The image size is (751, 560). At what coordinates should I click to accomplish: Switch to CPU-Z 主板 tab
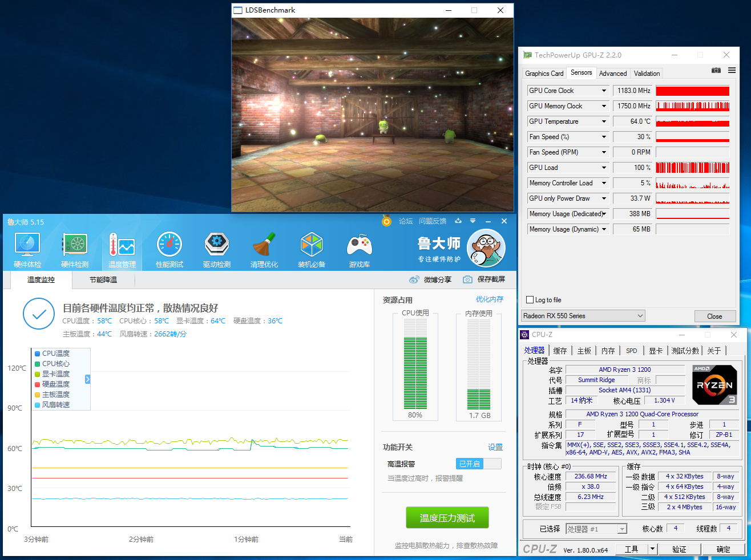pyautogui.click(x=584, y=351)
